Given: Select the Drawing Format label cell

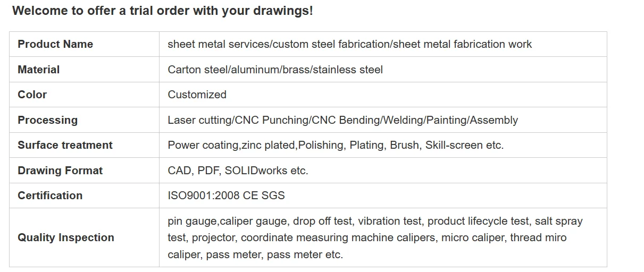Looking at the screenshot, I should point(60,171).
